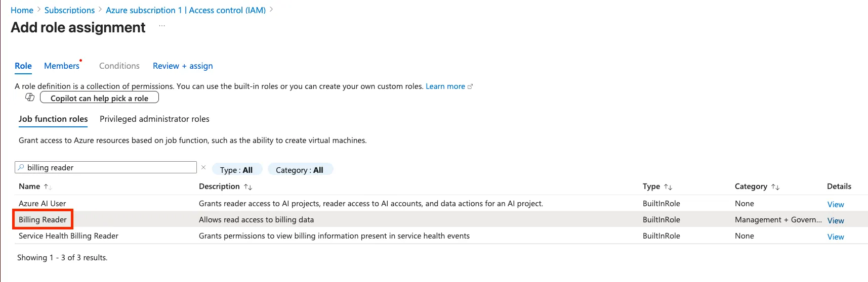
Task: Select Privileged administrator roles tab
Action: pos(154,119)
